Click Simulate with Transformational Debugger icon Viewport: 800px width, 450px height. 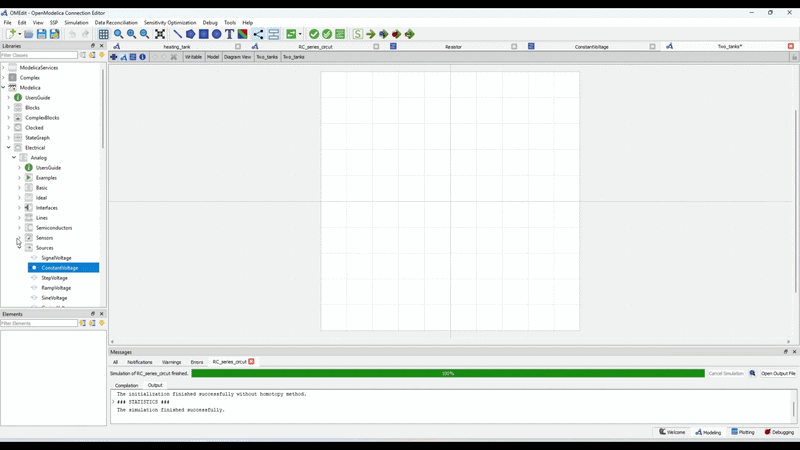[x=384, y=34]
